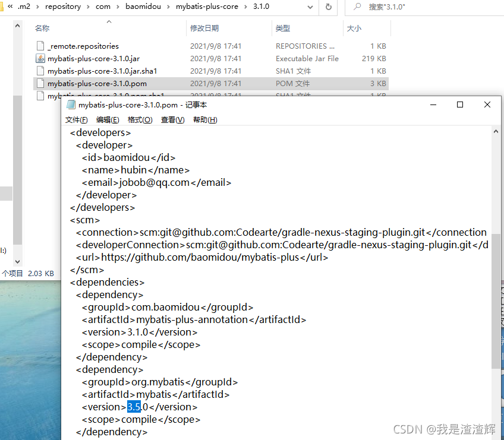
Task: Open the 格式(O) menu in Notepad
Action: [x=140, y=120]
